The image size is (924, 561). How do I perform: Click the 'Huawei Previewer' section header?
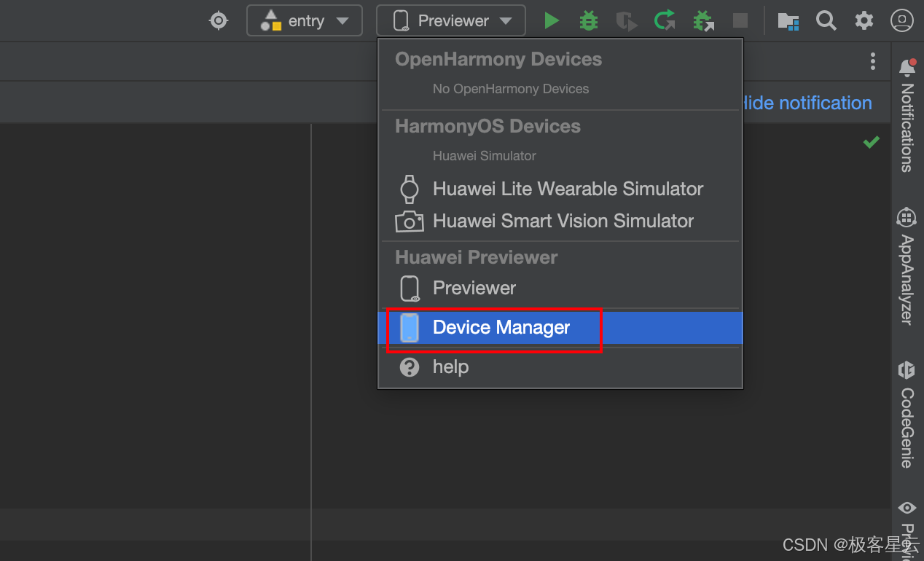point(476,257)
